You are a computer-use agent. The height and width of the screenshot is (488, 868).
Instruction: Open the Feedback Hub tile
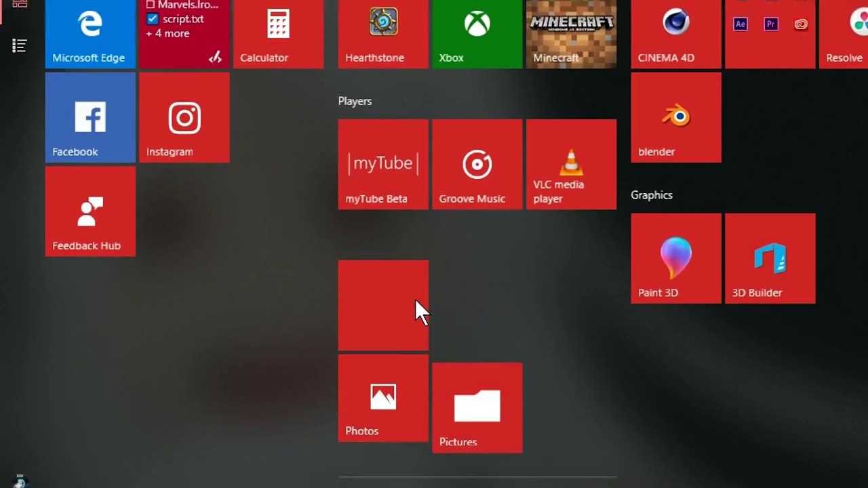coord(90,211)
